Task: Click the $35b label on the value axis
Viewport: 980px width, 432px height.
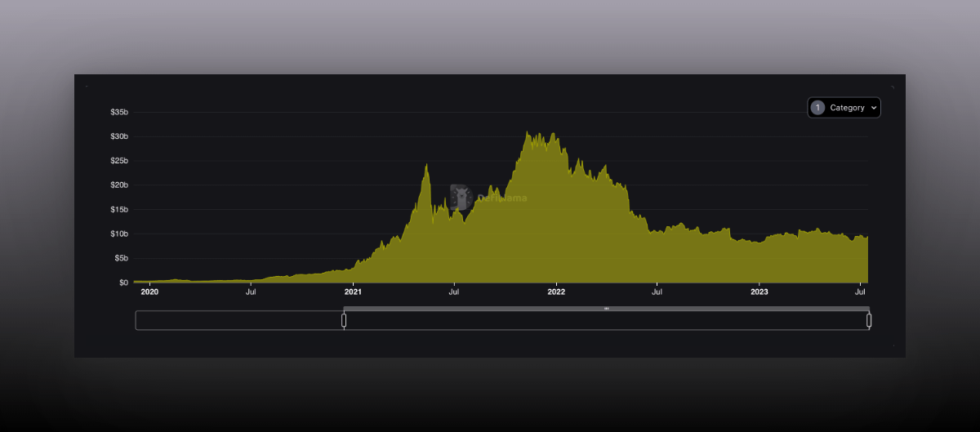Action: click(x=119, y=112)
